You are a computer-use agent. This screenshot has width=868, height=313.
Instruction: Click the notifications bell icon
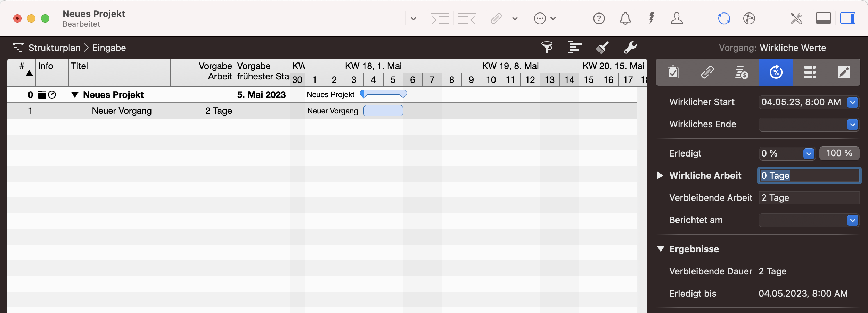point(625,18)
